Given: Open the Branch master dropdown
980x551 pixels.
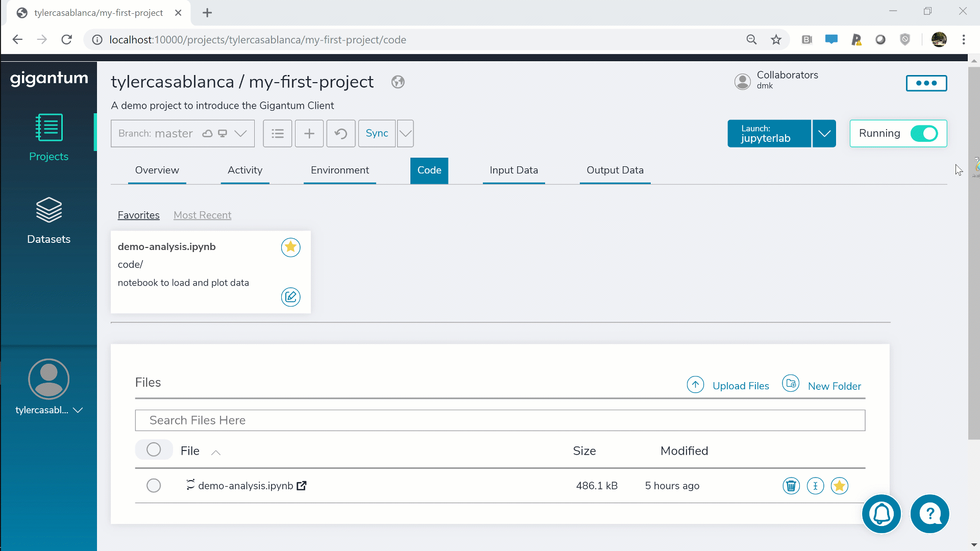Looking at the screenshot, I should click(x=183, y=134).
